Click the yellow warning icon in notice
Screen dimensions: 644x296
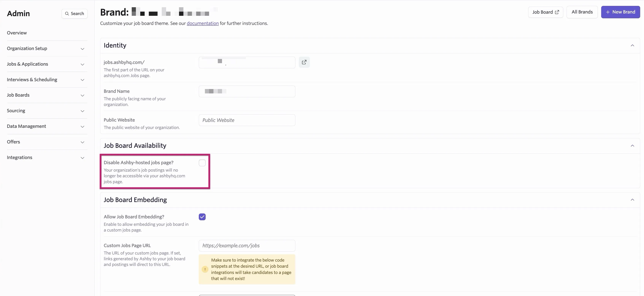(x=205, y=269)
